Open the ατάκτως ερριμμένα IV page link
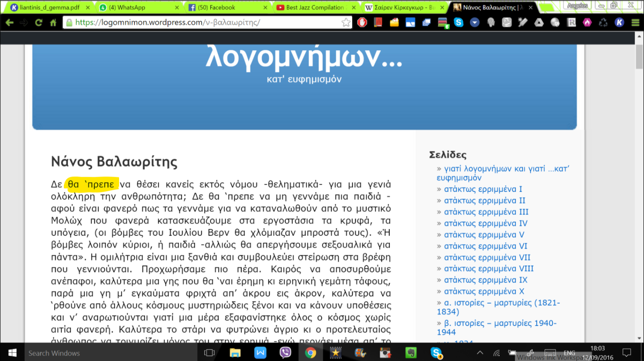The height and width of the screenshot is (361, 644). [485, 223]
